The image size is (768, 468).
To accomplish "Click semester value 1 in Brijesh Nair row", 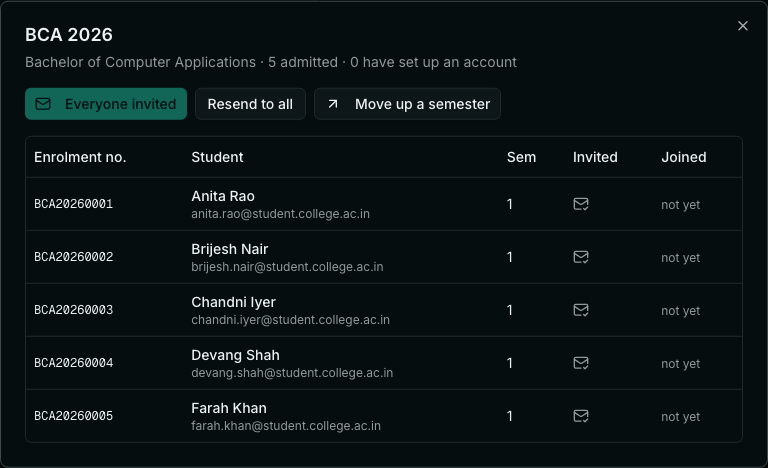I will tap(510, 257).
